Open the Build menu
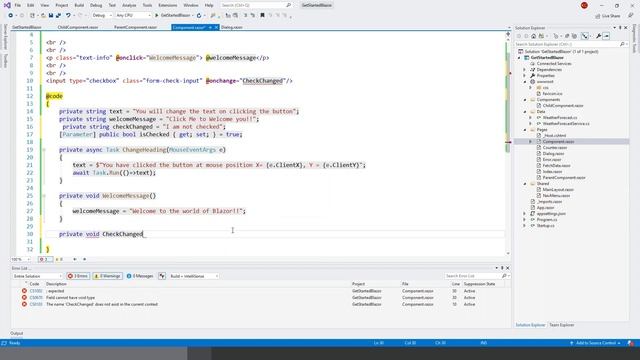Screen dimensions: 640x360 (79, 5)
